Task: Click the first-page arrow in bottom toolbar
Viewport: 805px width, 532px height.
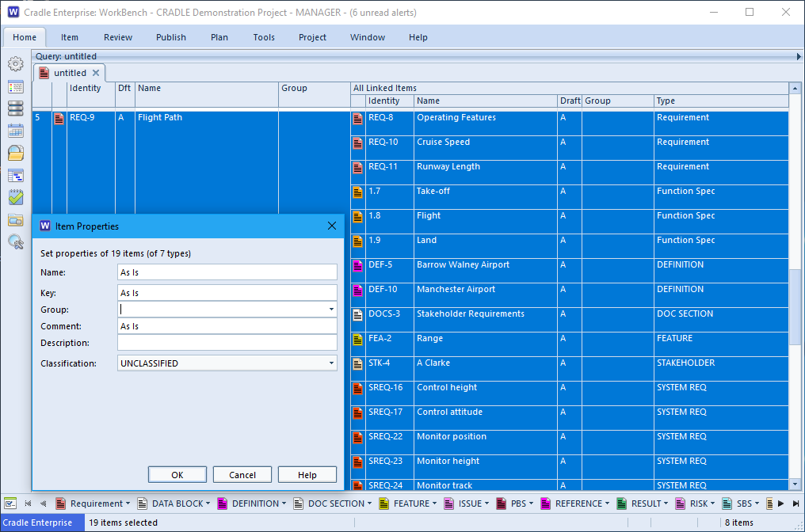Action: 29,503
